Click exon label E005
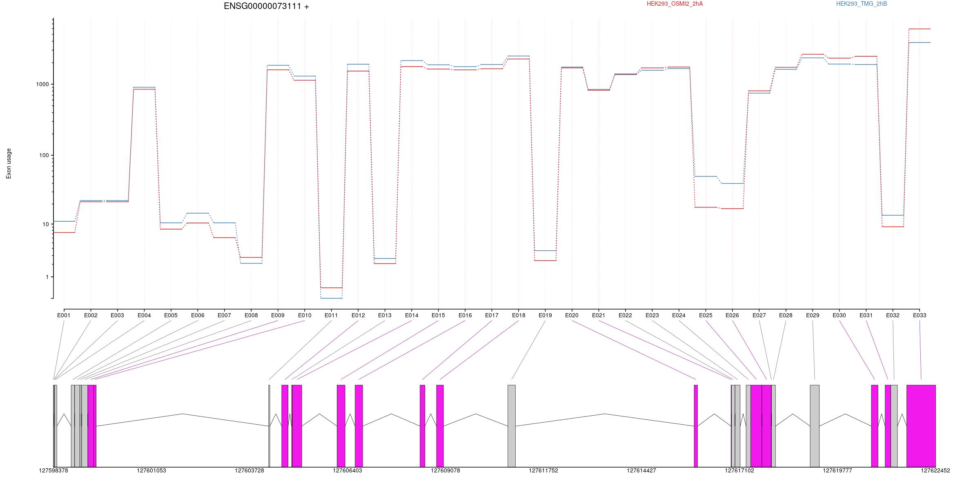The image size is (980, 490). (171, 315)
